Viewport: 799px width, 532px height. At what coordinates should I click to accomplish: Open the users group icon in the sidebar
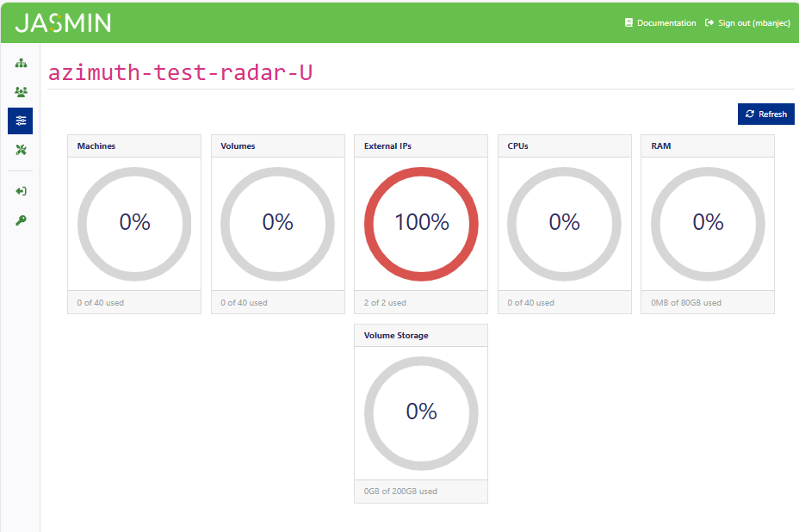click(21, 91)
